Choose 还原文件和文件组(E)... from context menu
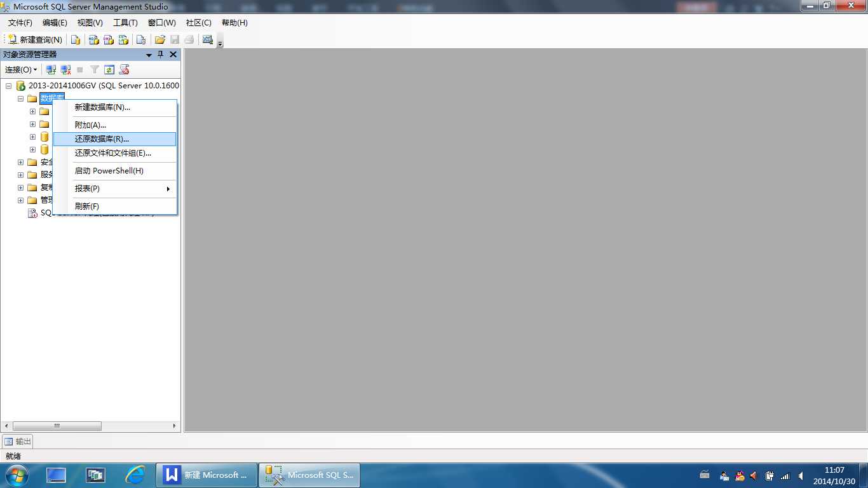The image size is (868, 488). coord(114,153)
